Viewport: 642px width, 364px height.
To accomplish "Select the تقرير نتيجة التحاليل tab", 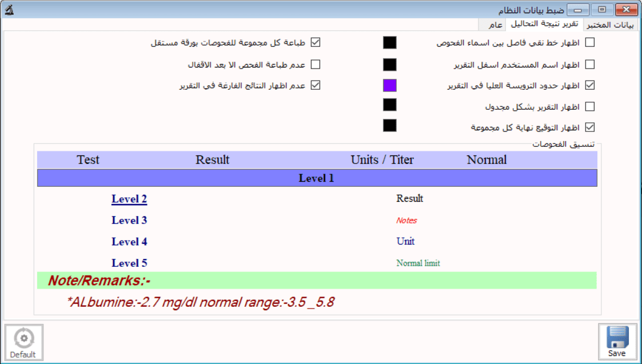I will (544, 24).
